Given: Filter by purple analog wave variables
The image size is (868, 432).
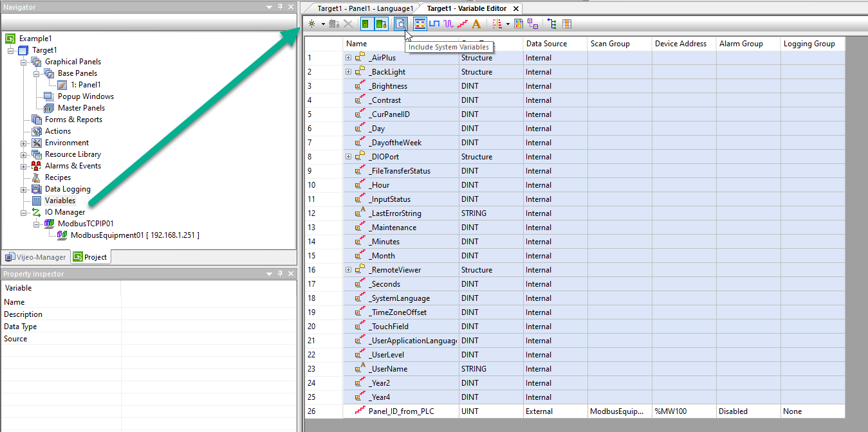Looking at the screenshot, I should tap(448, 24).
